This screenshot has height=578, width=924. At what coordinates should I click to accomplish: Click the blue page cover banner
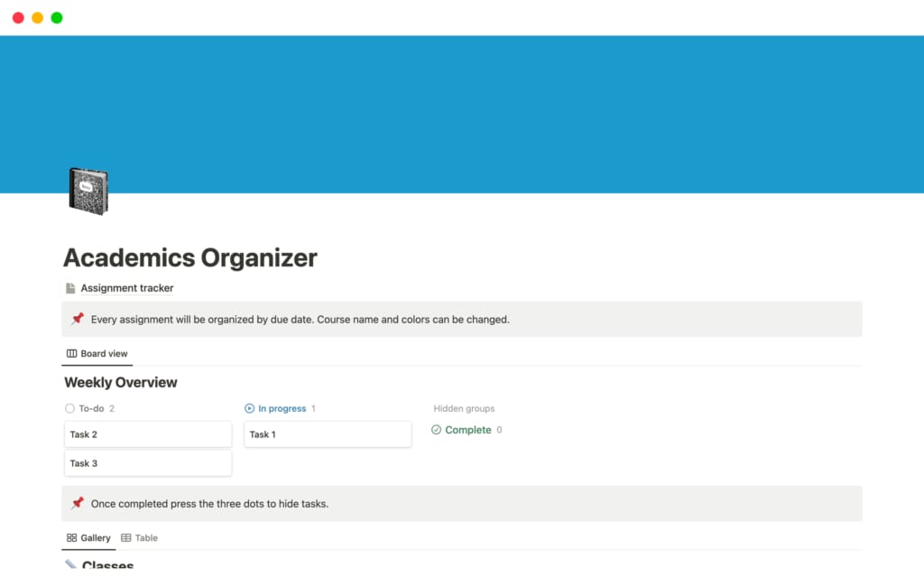tap(462, 108)
